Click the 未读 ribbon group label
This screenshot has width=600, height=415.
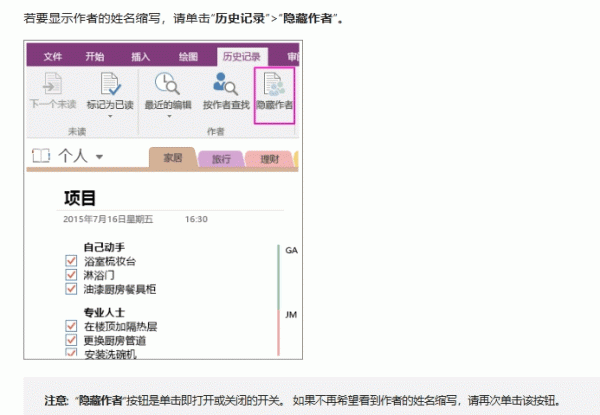tap(77, 132)
